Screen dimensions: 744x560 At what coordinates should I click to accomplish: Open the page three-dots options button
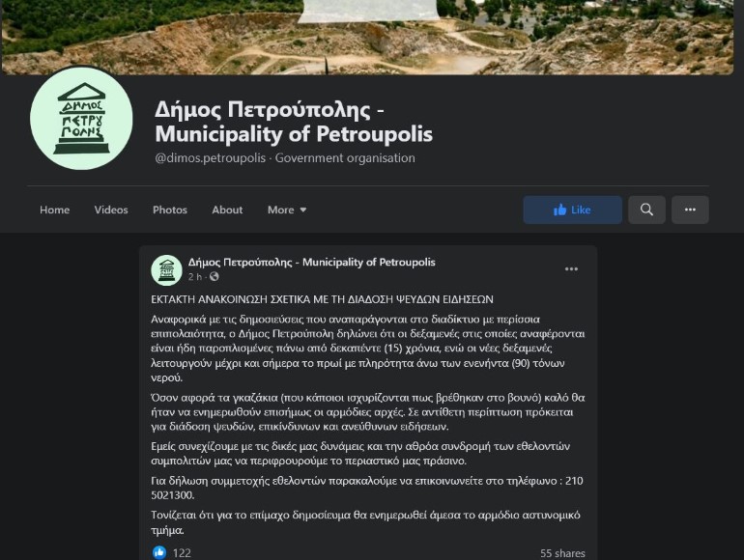point(690,210)
